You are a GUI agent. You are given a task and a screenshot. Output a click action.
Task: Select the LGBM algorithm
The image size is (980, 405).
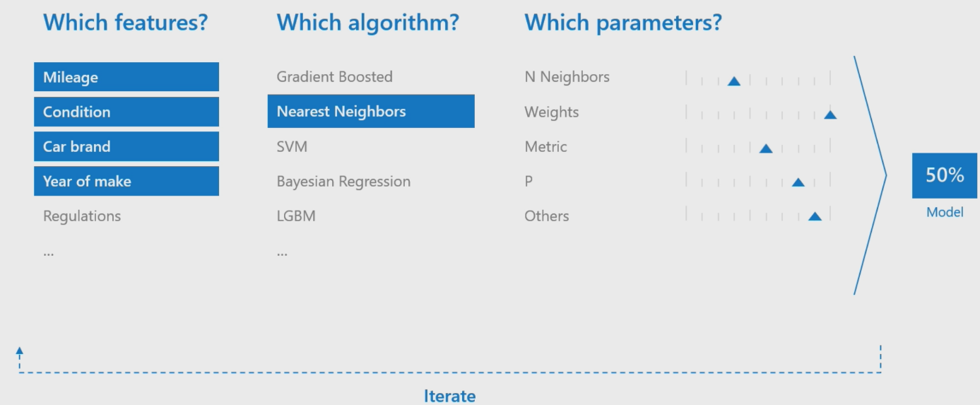[296, 216]
